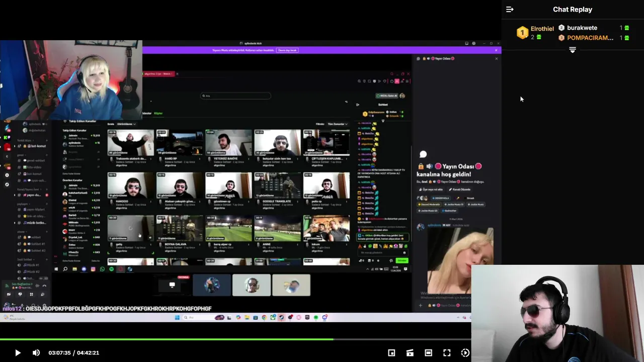Open Discord genel-sohbet channel
644x362 pixels.
pos(34,160)
